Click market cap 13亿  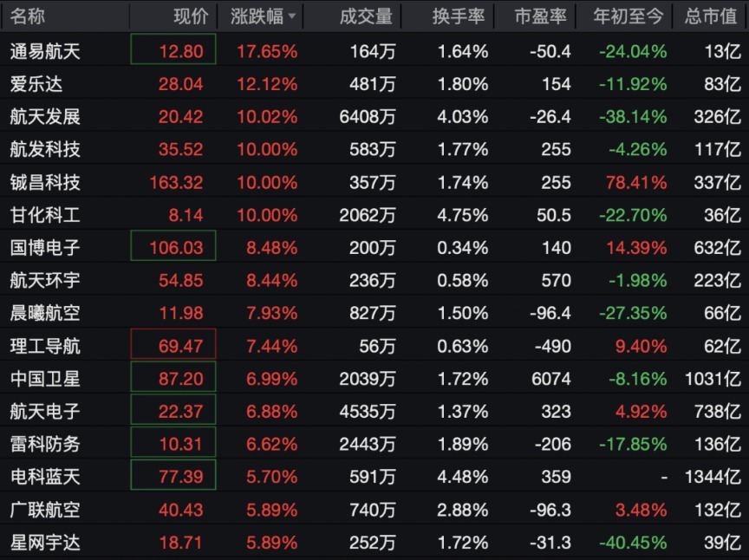coord(723,51)
